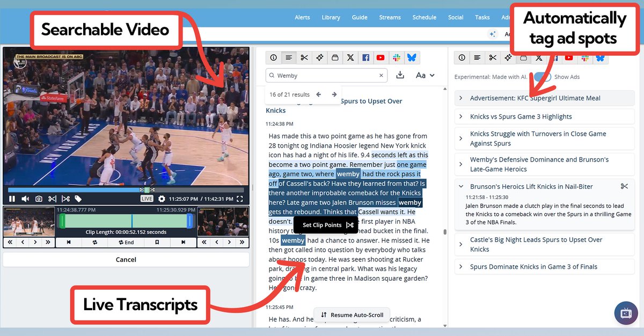
Task: Take a snapshot with the camera icon
Action: point(39,199)
